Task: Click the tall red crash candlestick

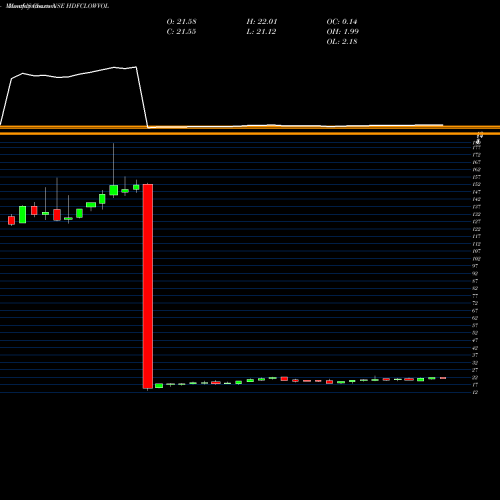Action: 148,286
